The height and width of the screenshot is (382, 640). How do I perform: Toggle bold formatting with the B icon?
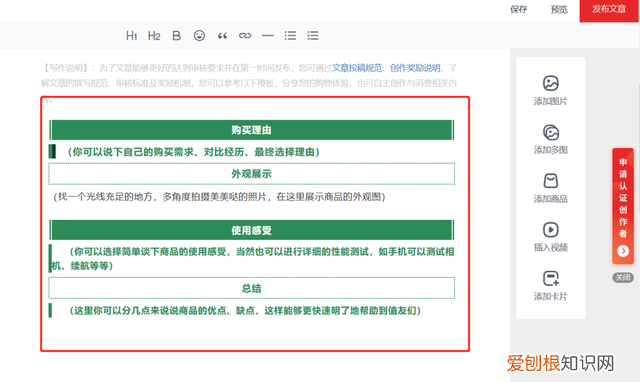coord(176,36)
